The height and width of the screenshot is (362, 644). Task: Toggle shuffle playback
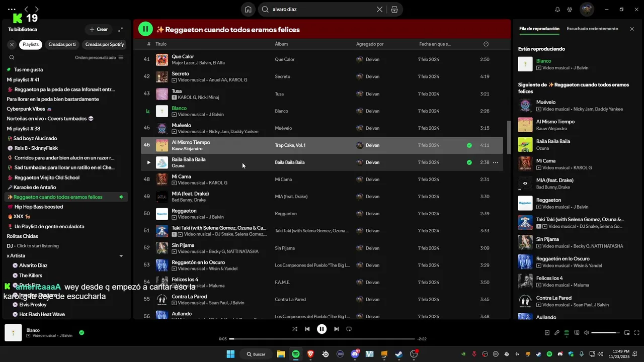pyautogui.click(x=295, y=329)
